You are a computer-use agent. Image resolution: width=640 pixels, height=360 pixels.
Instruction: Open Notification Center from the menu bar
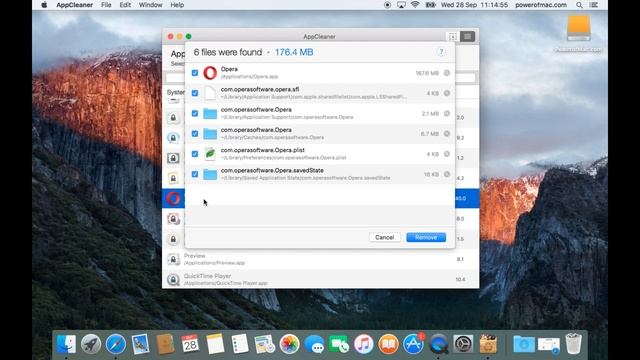[594, 5]
